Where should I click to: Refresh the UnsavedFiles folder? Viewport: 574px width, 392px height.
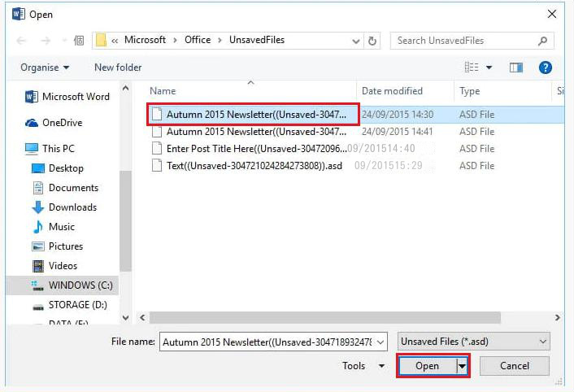point(372,41)
